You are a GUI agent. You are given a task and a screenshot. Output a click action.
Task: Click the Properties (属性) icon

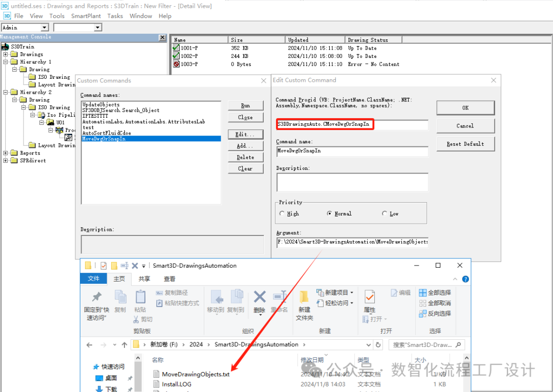click(369, 297)
